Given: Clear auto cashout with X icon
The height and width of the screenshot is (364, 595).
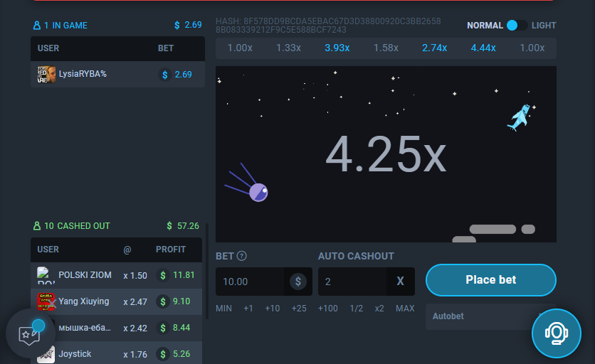Looking at the screenshot, I should [400, 282].
